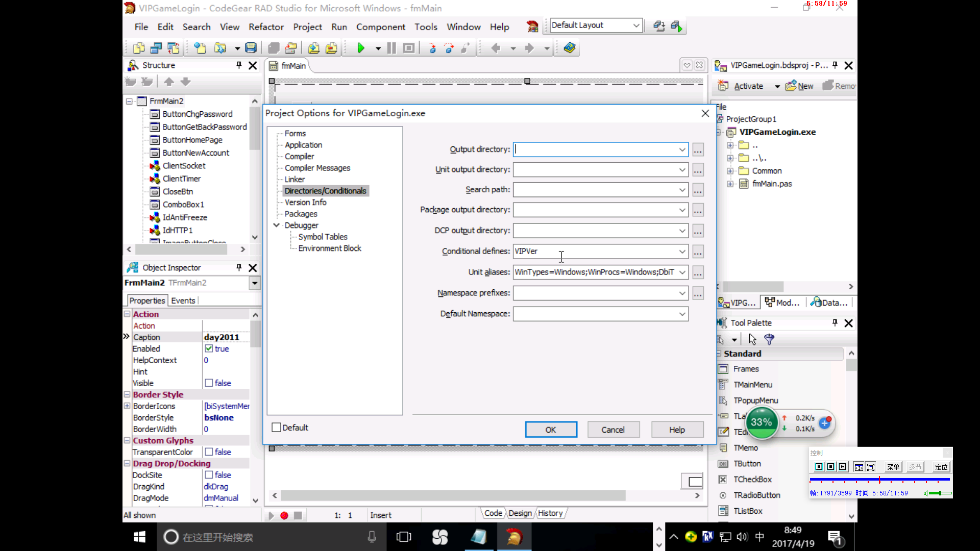Viewport: 980px width, 551px height.
Task: Click OK in Project Options dialog
Action: (551, 430)
